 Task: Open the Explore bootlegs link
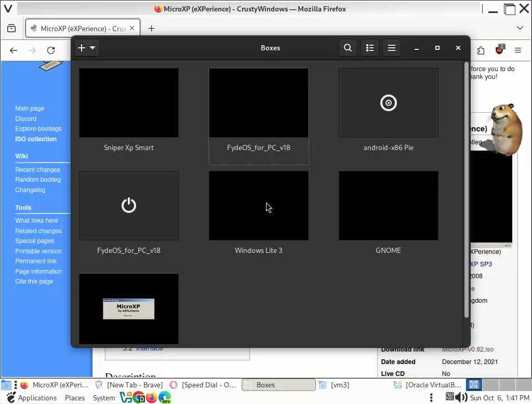click(x=38, y=129)
